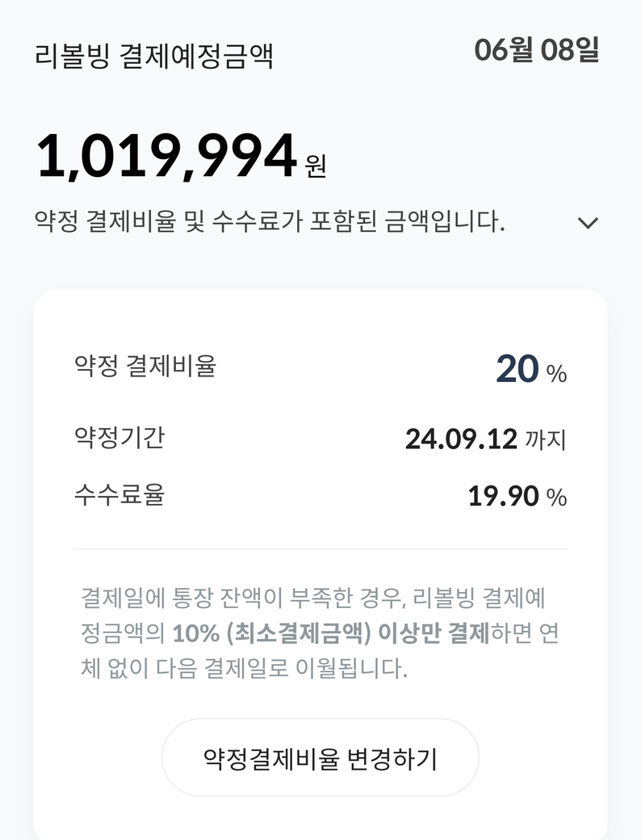Screen dimensions: 641x840
Task: Click the divider line below 수수료율
Action: (x=320, y=549)
